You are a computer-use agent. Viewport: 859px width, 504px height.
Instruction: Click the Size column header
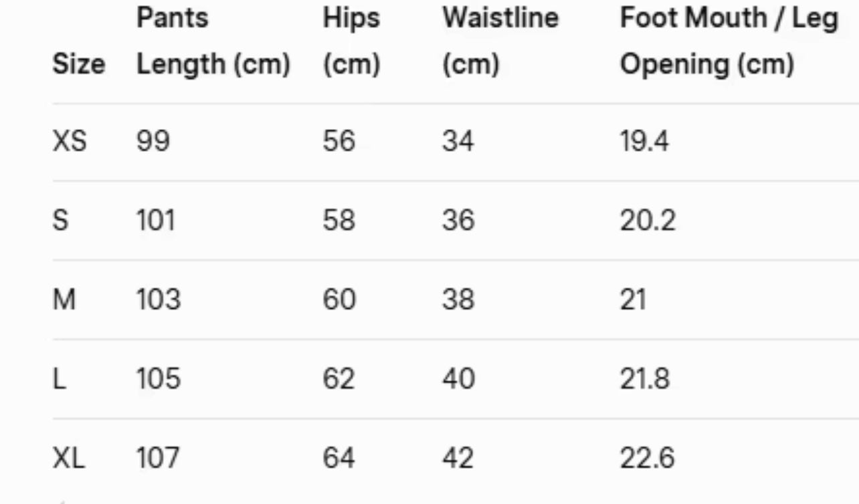(78, 65)
